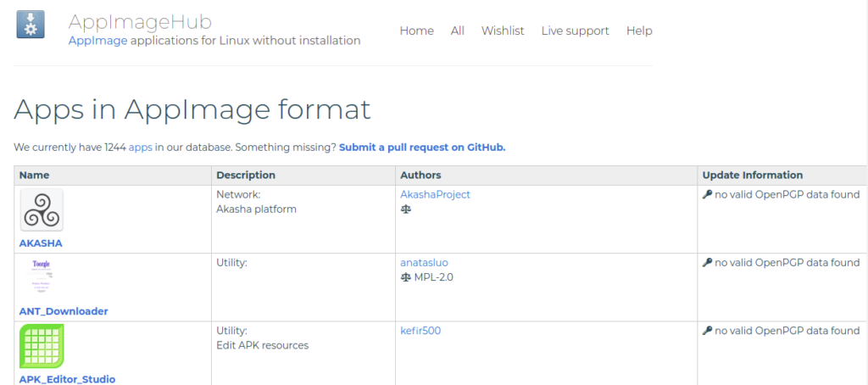Visit the anatasluo author link

click(424, 263)
